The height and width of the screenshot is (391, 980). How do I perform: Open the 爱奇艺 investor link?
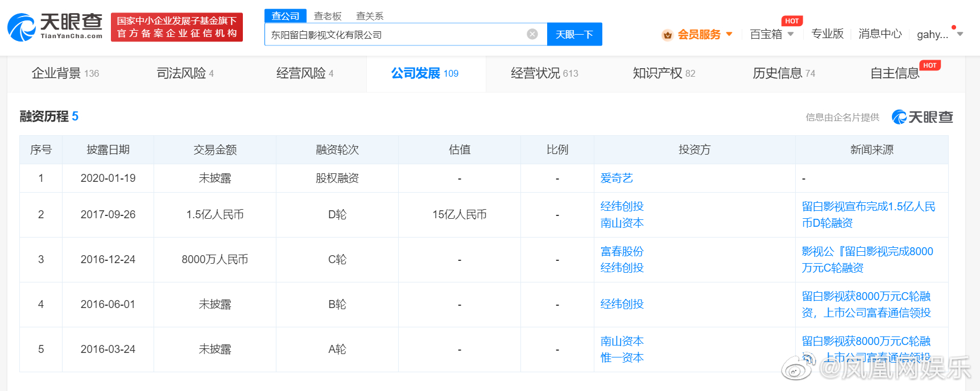point(617,178)
